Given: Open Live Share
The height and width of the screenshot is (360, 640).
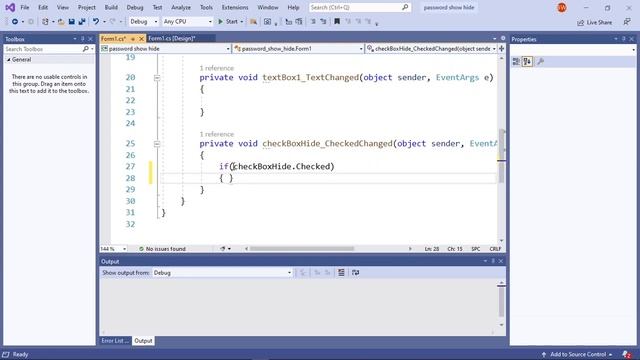Looking at the screenshot, I should pyautogui.click(x=594, y=22).
